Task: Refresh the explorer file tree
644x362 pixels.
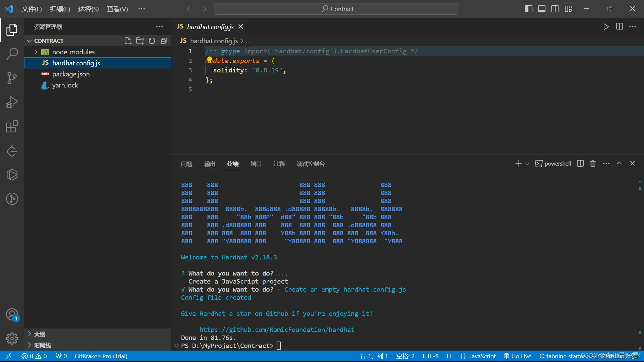Action: coord(152,41)
